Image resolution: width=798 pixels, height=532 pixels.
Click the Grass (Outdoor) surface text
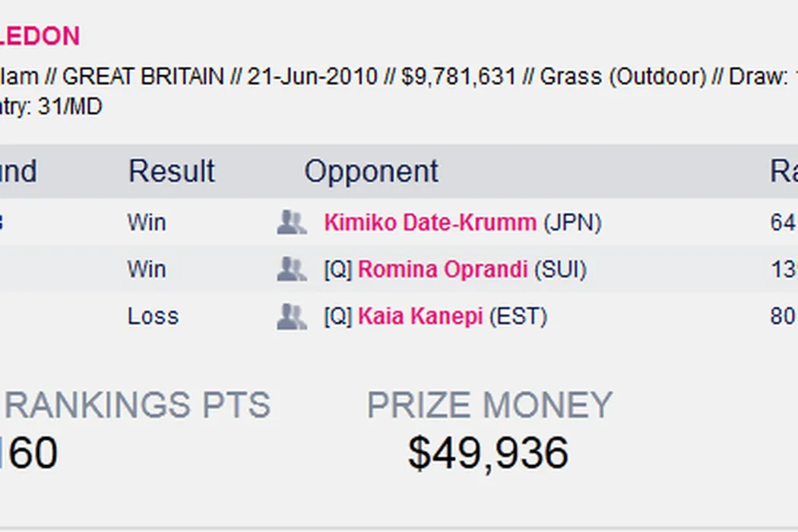(623, 77)
